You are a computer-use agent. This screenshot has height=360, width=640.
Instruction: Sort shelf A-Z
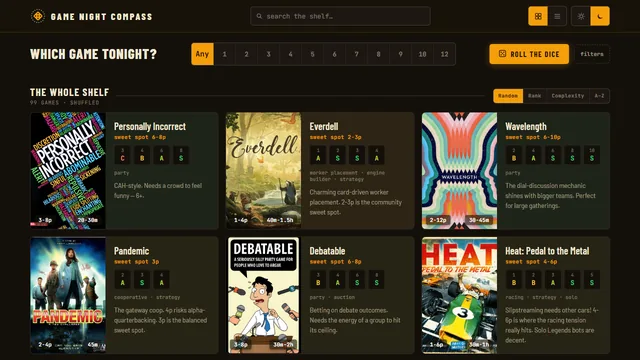[599, 96]
